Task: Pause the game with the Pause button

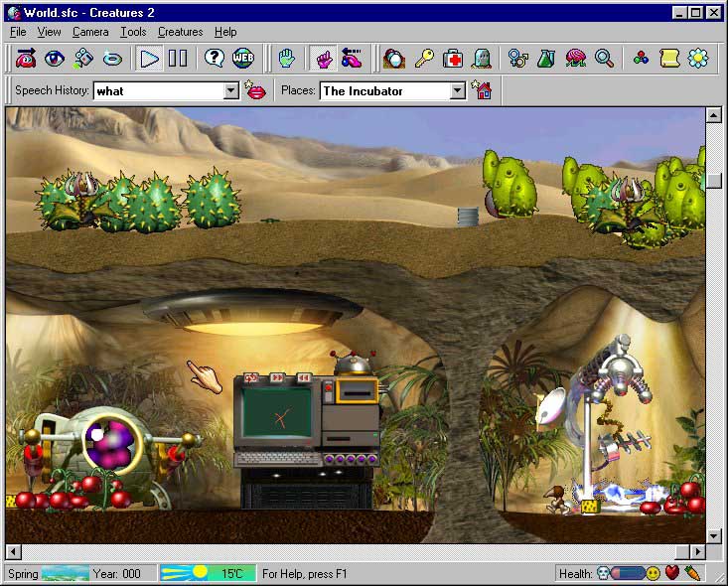Action: click(178, 59)
